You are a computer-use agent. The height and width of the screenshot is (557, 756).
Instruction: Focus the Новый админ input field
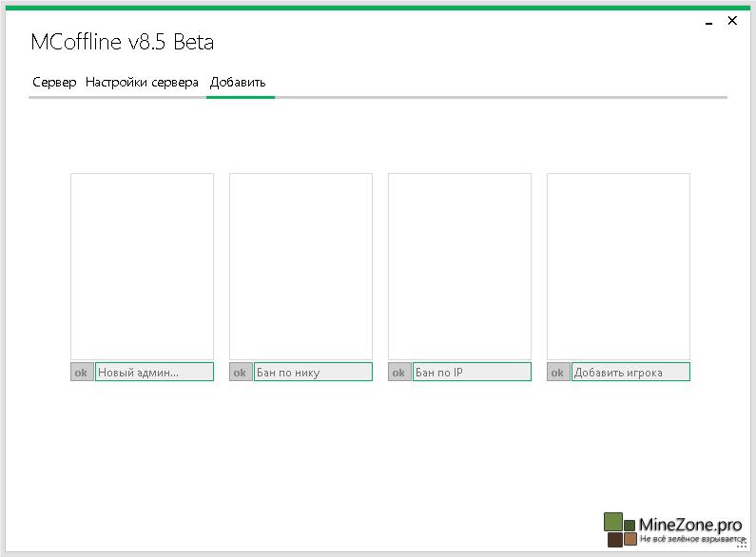(x=154, y=373)
